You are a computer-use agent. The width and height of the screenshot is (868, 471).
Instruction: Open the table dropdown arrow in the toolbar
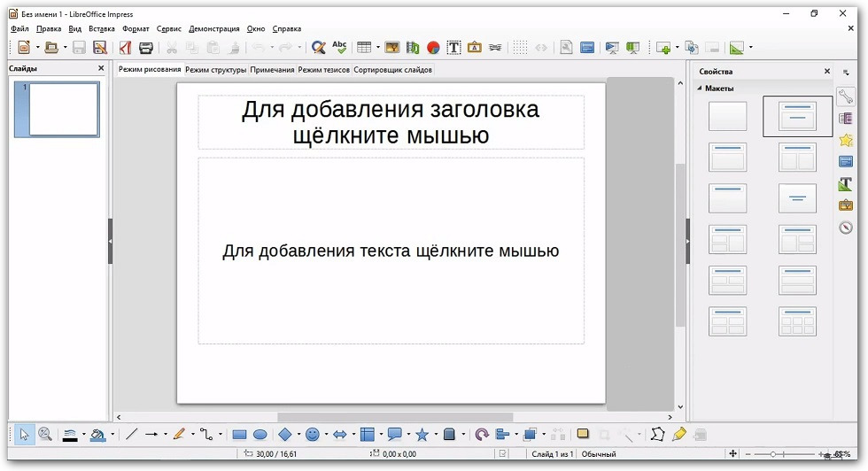377,48
